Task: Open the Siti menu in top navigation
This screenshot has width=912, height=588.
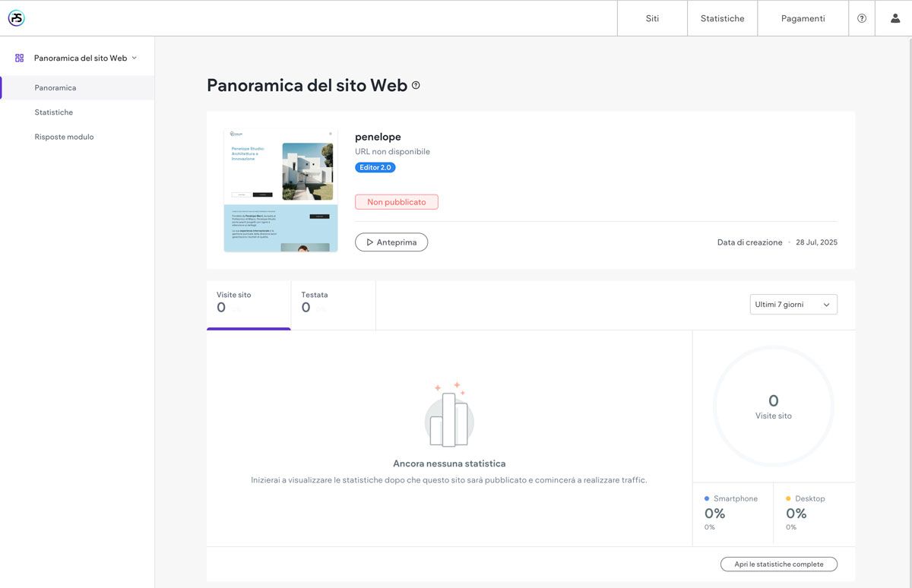Action: (x=652, y=18)
